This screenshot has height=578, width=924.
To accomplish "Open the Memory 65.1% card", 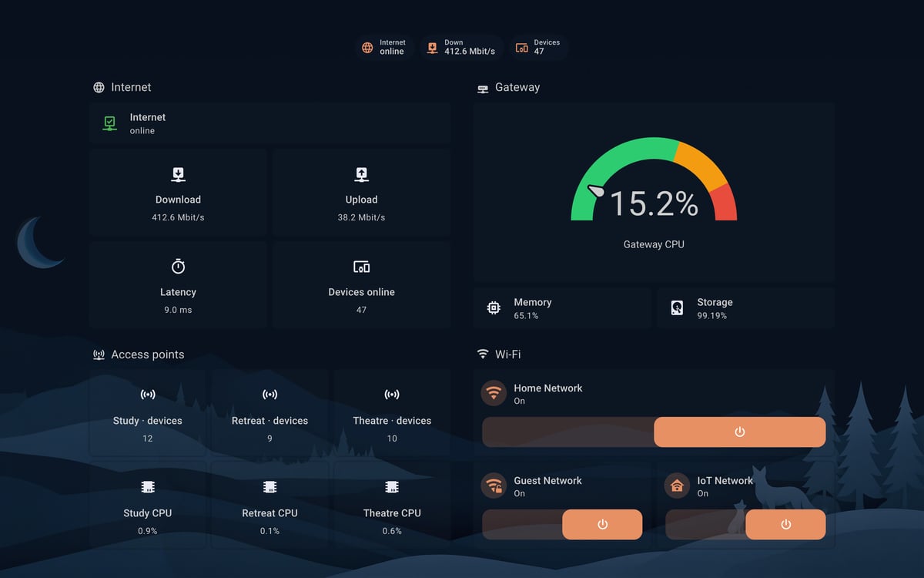I will click(x=562, y=308).
